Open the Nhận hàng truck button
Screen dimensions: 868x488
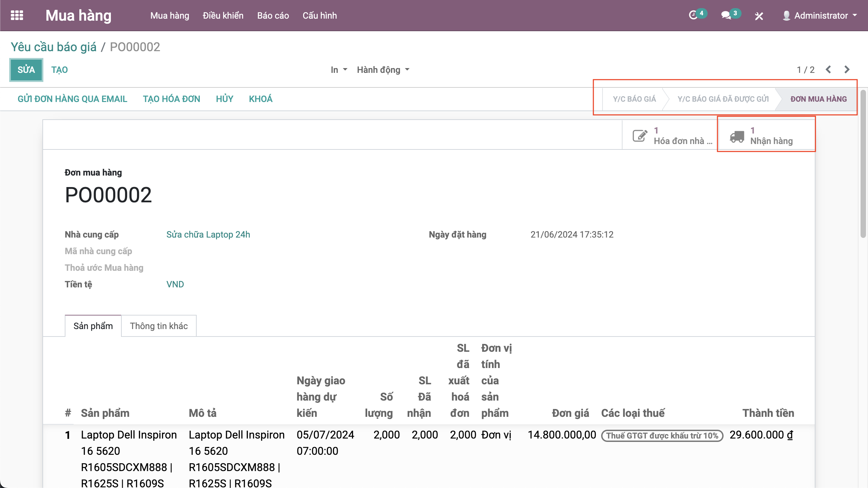(766, 136)
